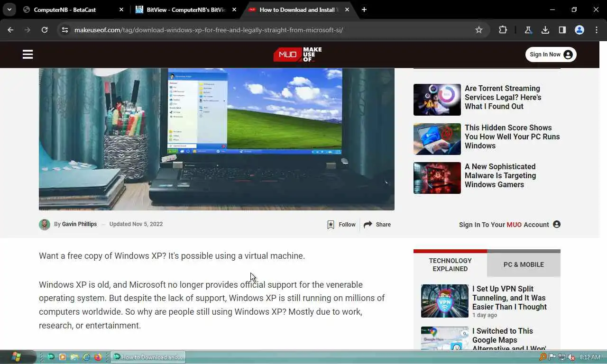Click the orange magnifier tray icon

[x=543, y=357]
